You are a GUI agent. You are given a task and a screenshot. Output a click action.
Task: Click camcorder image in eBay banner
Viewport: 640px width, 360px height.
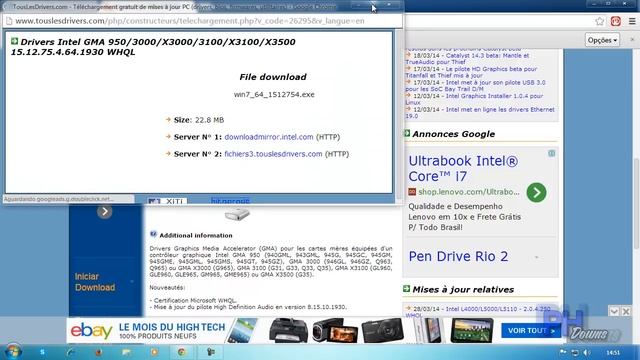tap(334, 331)
